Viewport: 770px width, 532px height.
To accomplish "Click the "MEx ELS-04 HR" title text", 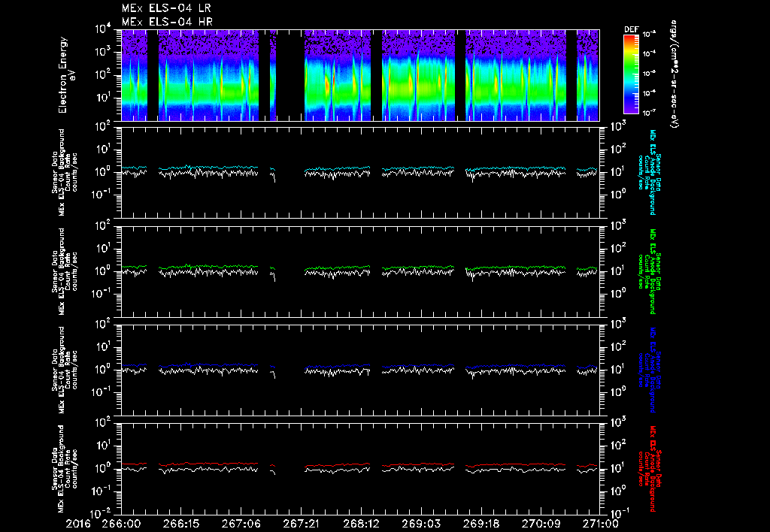I will (167, 22).
